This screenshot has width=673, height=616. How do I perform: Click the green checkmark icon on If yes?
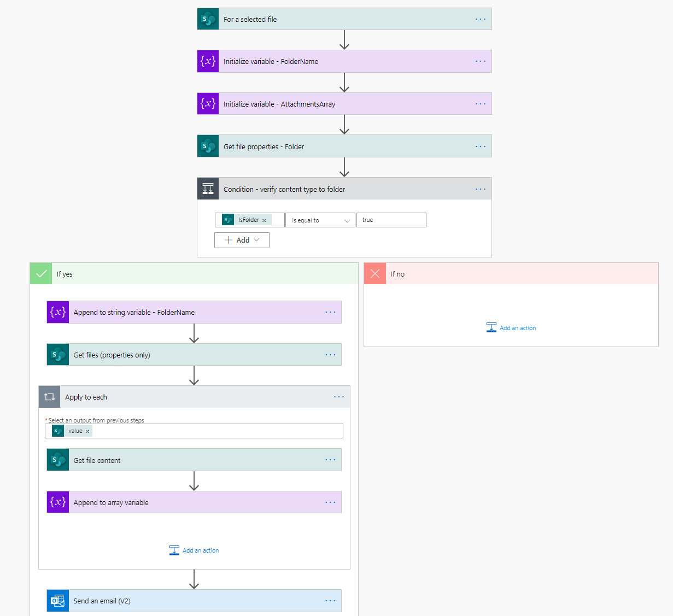40,273
